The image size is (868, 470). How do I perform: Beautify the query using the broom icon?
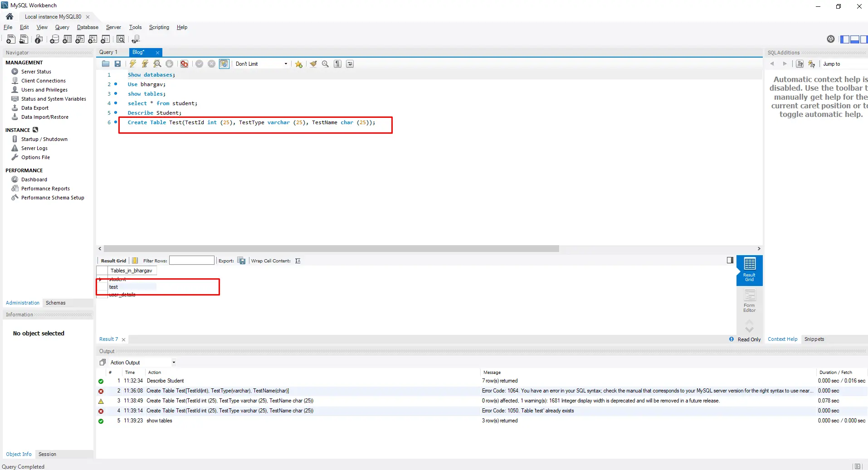pyautogui.click(x=313, y=64)
